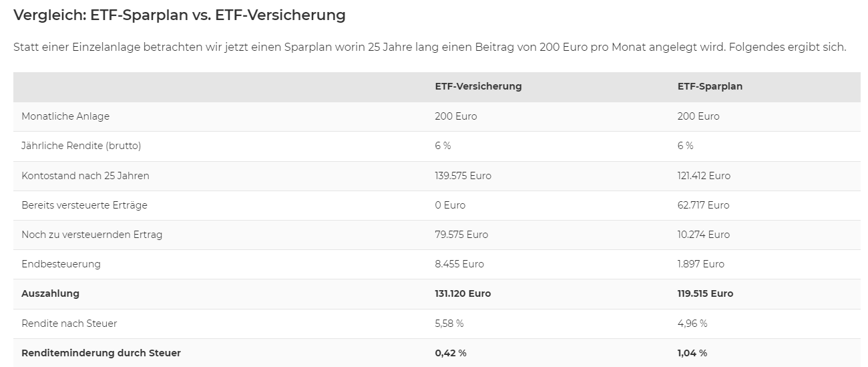
Task: Click the intro paragraph about the 25-year Sparplan
Action: pos(429,47)
